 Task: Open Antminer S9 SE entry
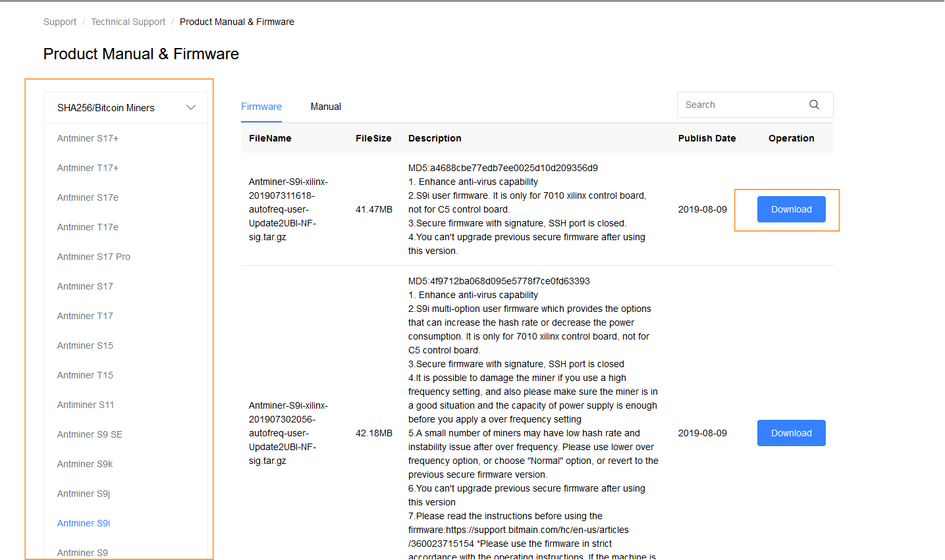pyautogui.click(x=90, y=434)
